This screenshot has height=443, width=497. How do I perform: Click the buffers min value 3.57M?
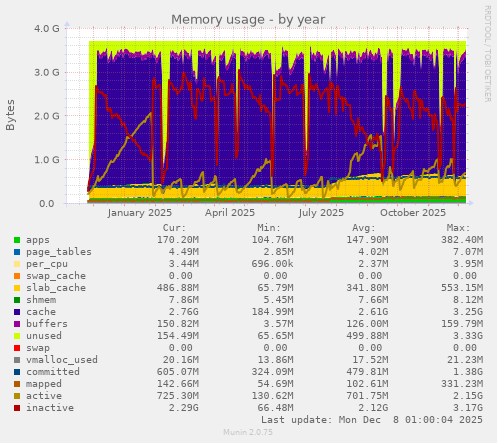click(x=279, y=324)
